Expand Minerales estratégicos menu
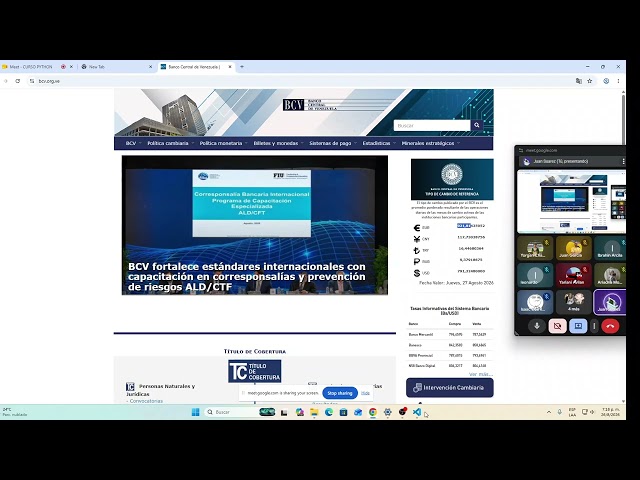 [431, 143]
